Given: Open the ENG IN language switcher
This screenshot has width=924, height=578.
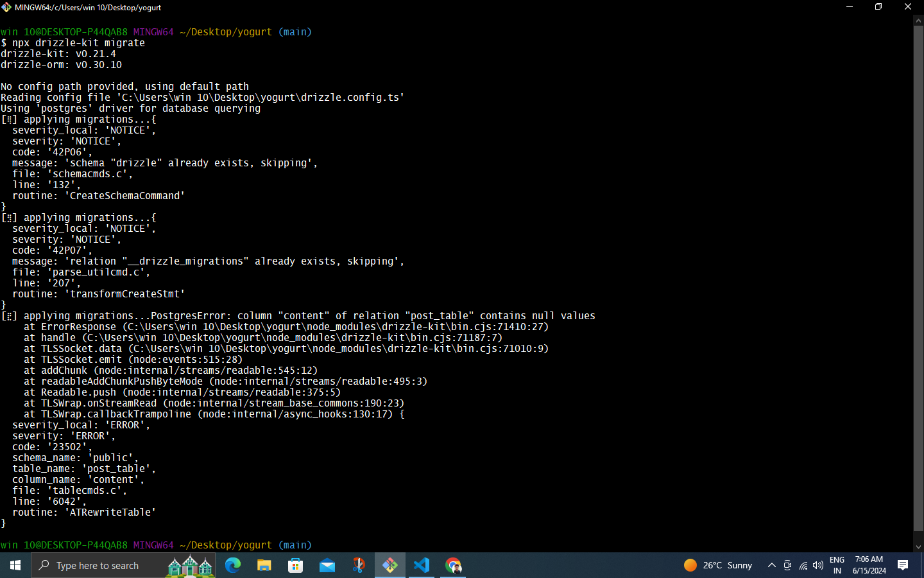Looking at the screenshot, I should (x=837, y=565).
